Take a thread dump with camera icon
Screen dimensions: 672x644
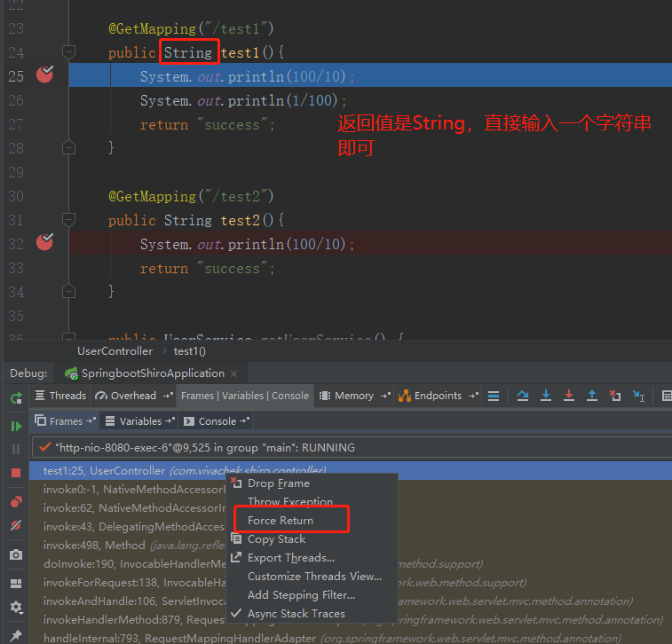[x=16, y=555]
